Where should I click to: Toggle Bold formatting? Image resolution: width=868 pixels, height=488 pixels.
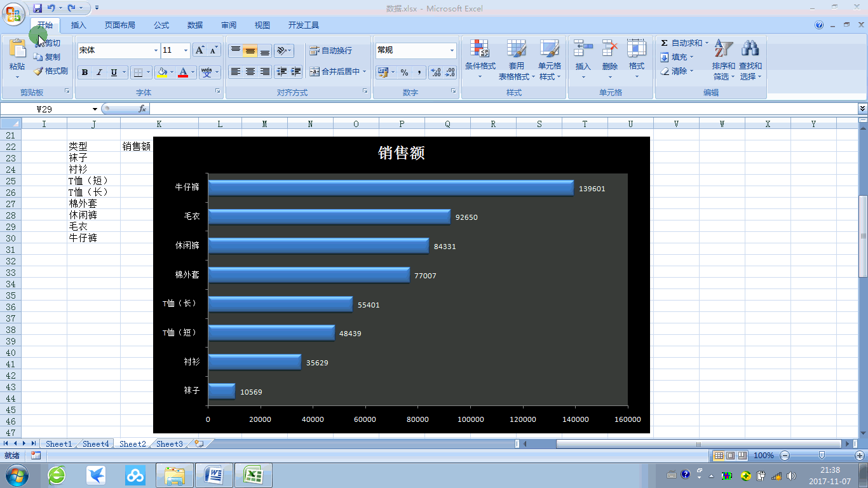pyautogui.click(x=85, y=72)
